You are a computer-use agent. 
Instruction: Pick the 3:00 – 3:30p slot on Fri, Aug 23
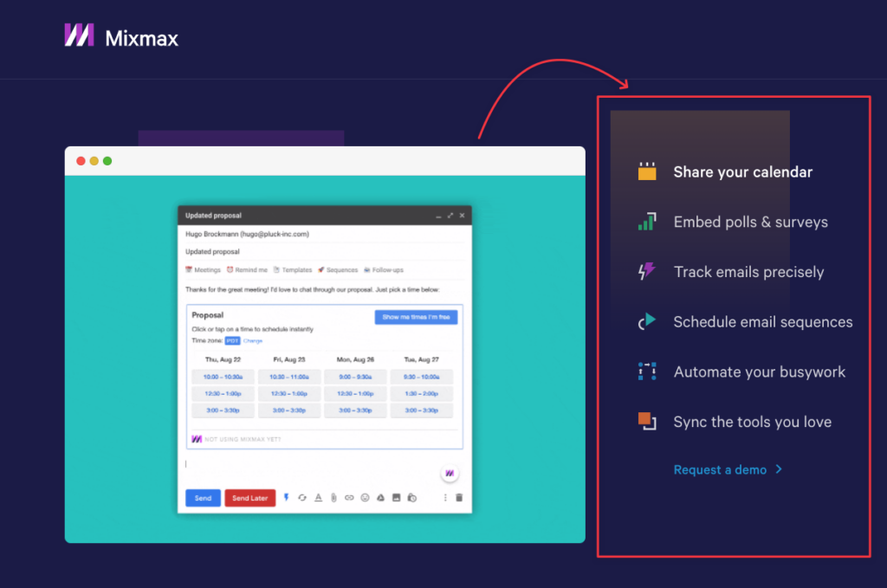point(289,410)
